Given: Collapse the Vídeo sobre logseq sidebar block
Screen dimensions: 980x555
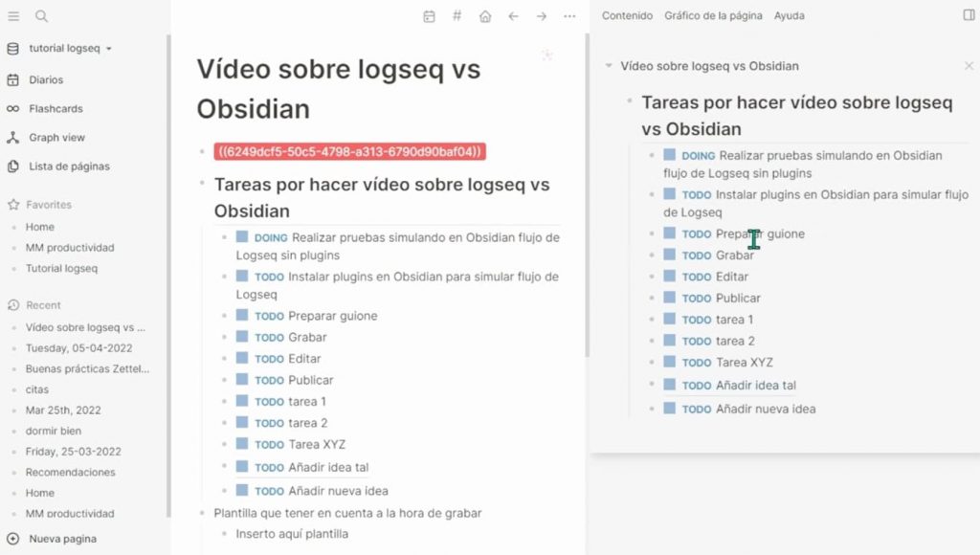Looking at the screenshot, I should point(608,66).
